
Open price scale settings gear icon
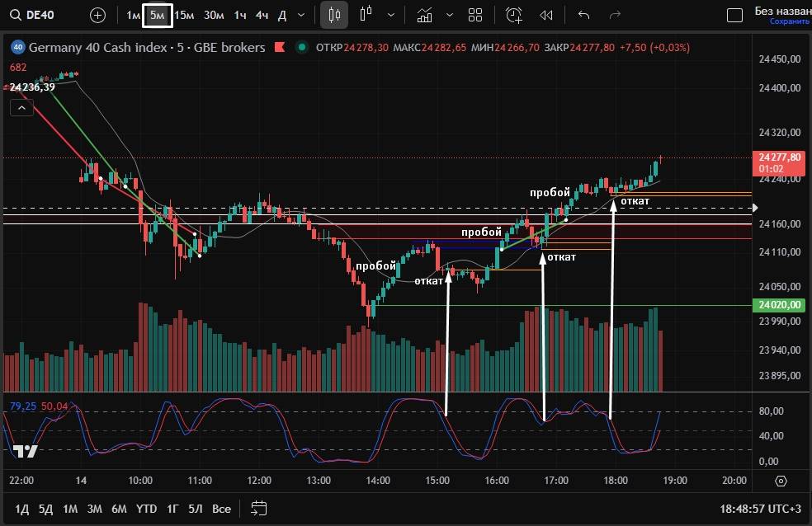[x=781, y=481]
